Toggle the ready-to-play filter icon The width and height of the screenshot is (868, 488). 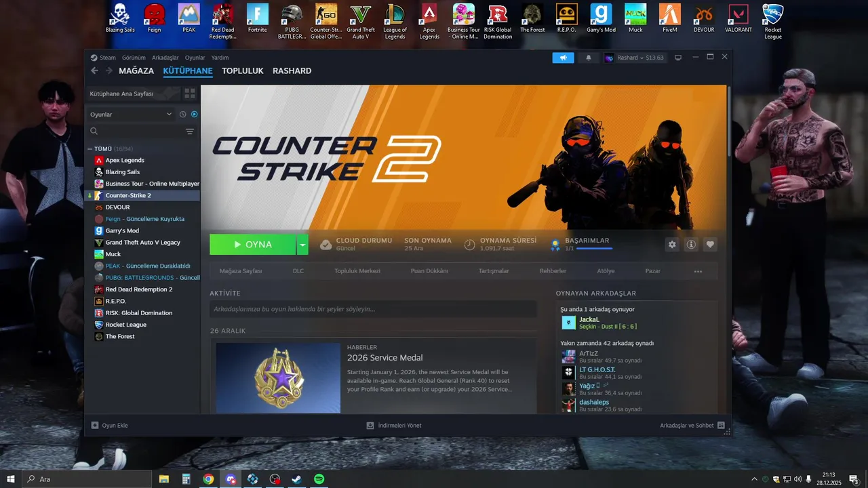pyautogui.click(x=195, y=114)
